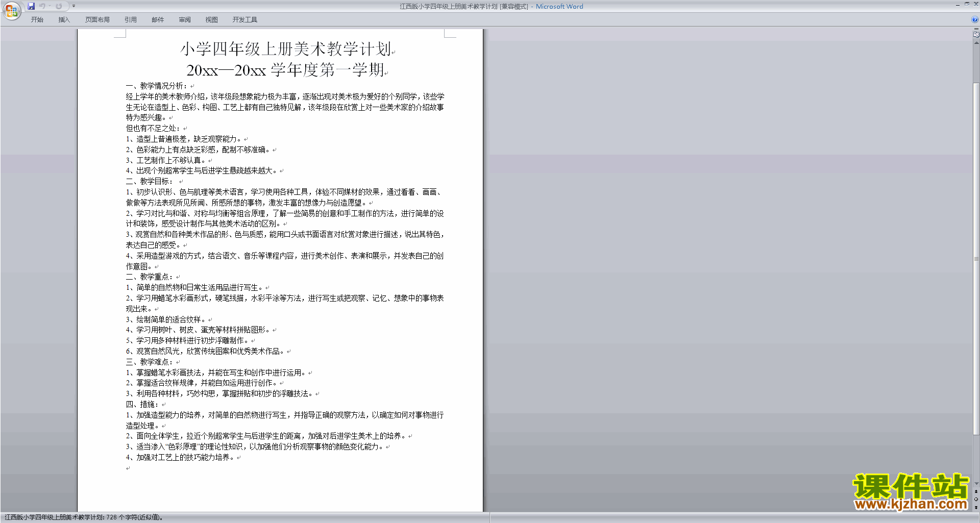Image resolution: width=980 pixels, height=523 pixels.
Task: Click the line 工艺制作上不够认真
Action: [x=166, y=160]
